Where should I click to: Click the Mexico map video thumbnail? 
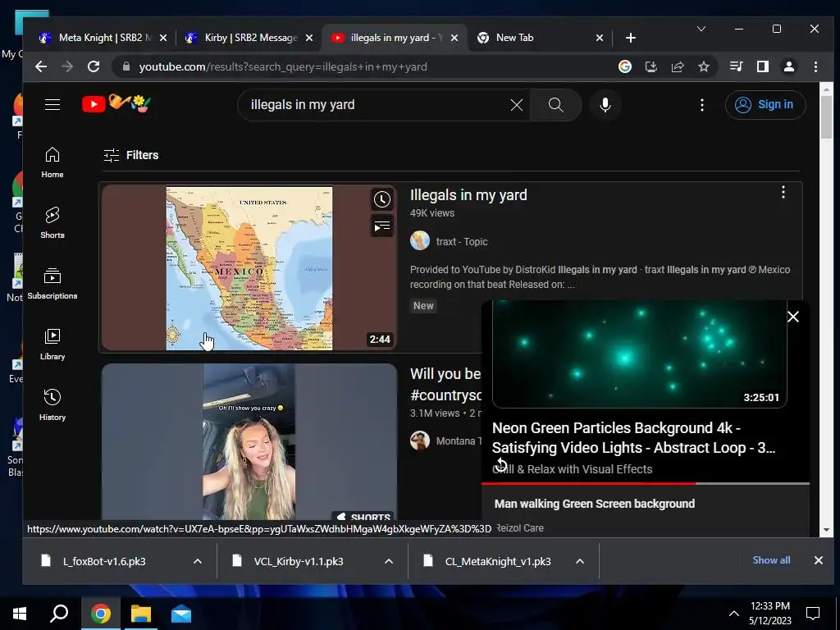(249, 268)
